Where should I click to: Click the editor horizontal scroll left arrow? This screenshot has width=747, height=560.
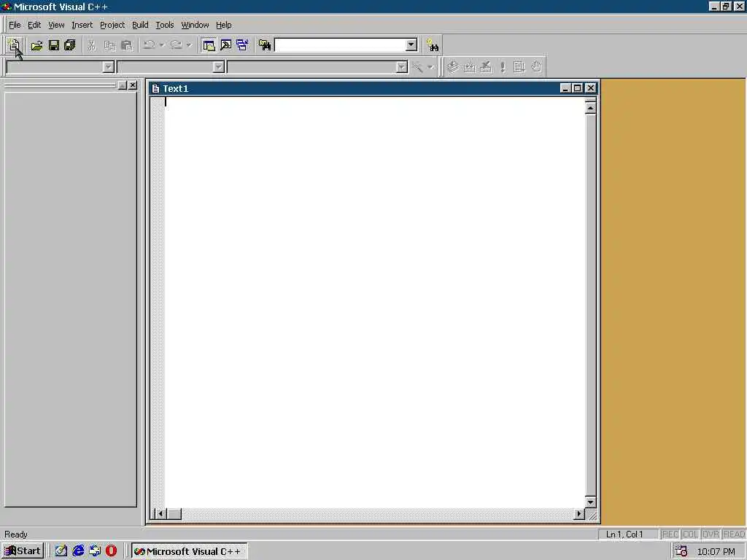click(161, 514)
